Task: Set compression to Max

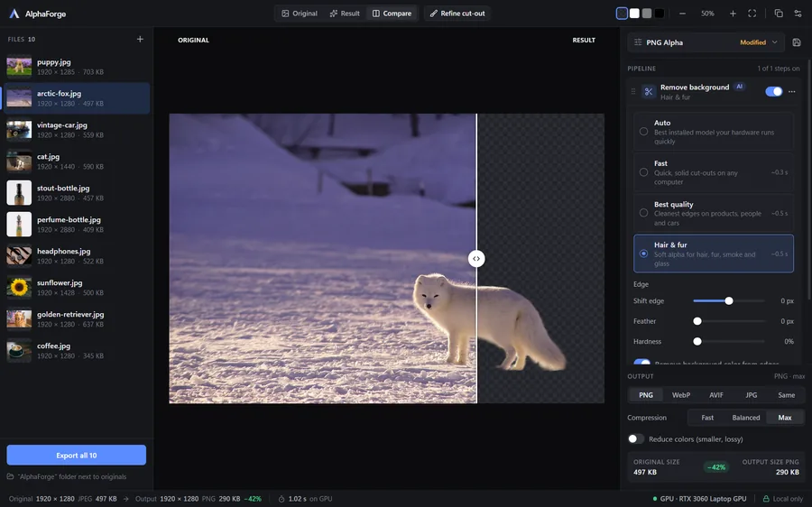Action: [x=785, y=418]
